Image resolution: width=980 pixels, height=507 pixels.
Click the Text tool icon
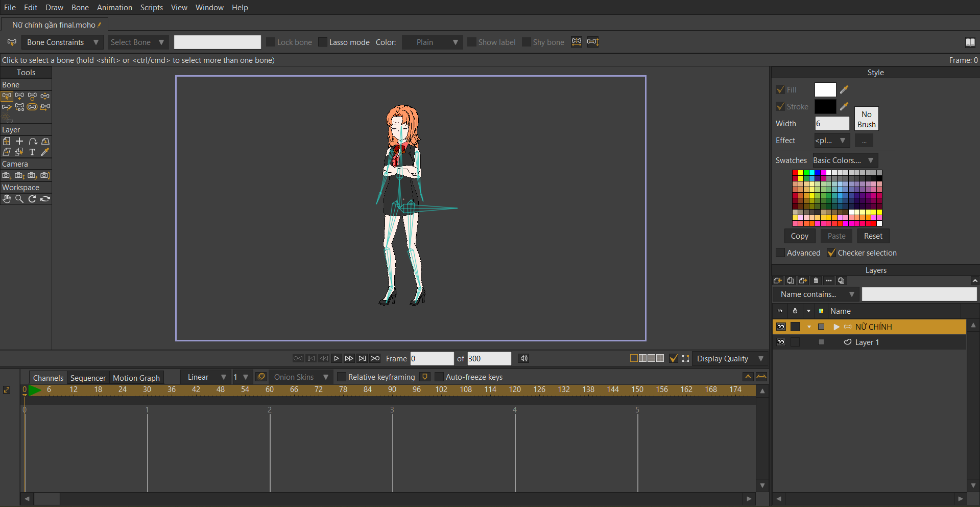[x=32, y=152]
